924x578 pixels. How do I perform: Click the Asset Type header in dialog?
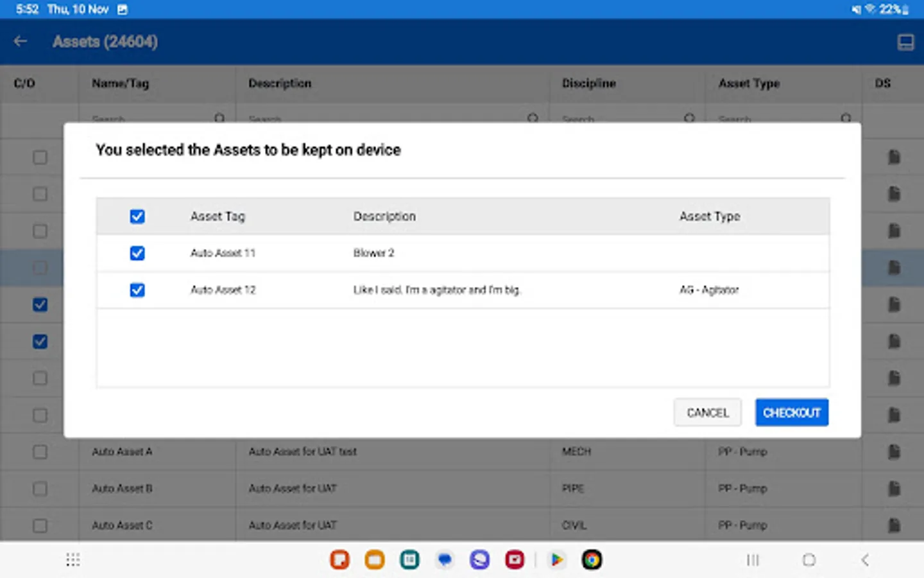pyautogui.click(x=710, y=216)
